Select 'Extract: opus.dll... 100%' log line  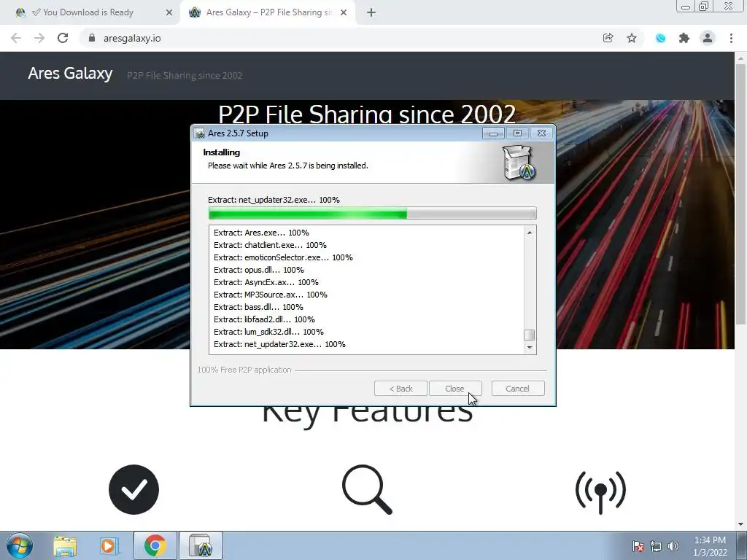pos(259,270)
